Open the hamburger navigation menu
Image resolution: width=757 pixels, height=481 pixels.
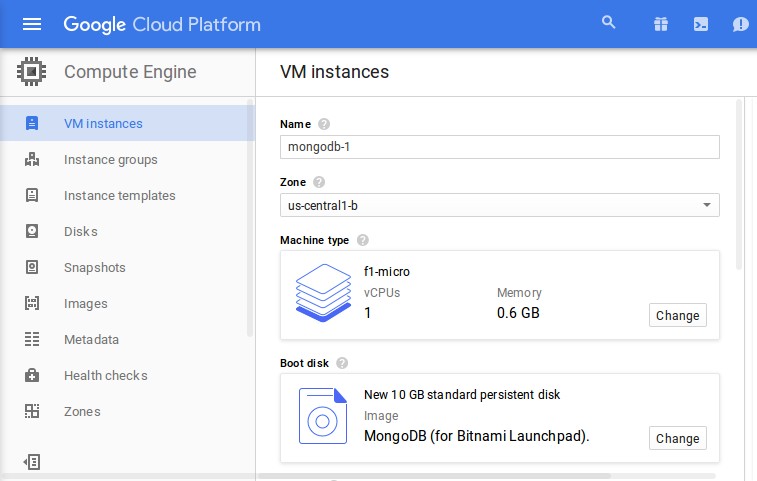(32, 24)
